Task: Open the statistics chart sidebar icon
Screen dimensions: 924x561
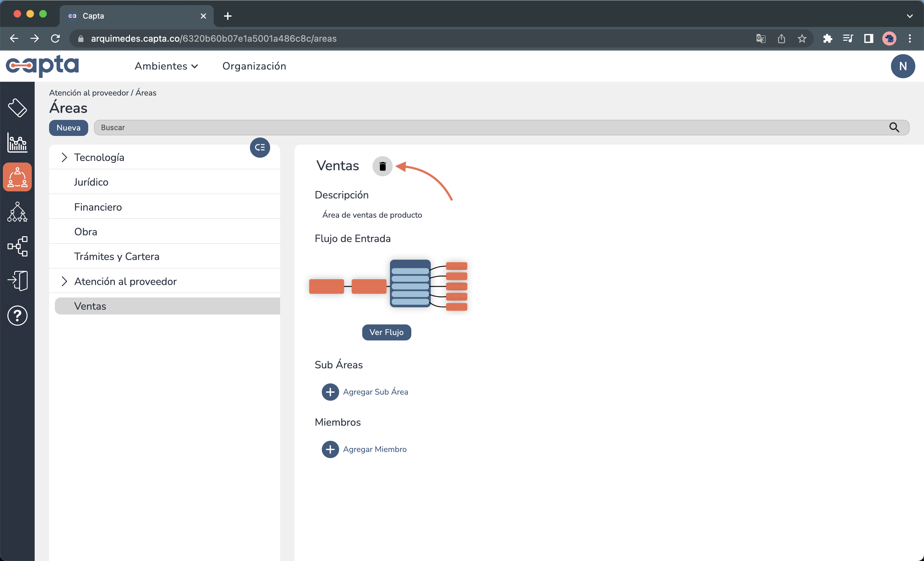Action: click(17, 143)
